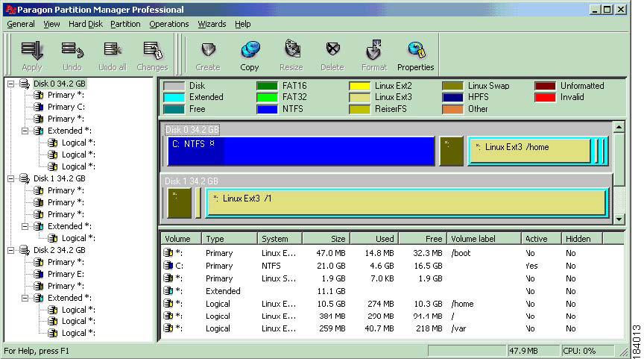This screenshot has height=359, width=644.
Task: Select the Extended 11.1 GB row
Action: pos(392,291)
